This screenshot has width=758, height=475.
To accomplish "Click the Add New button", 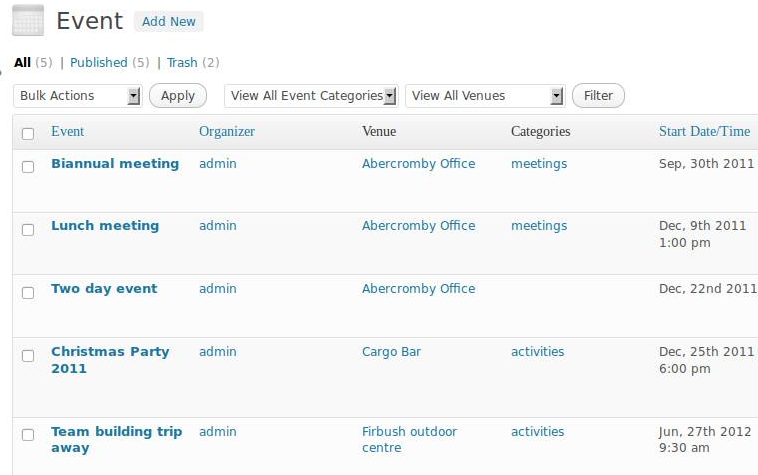I will coord(169,22).
